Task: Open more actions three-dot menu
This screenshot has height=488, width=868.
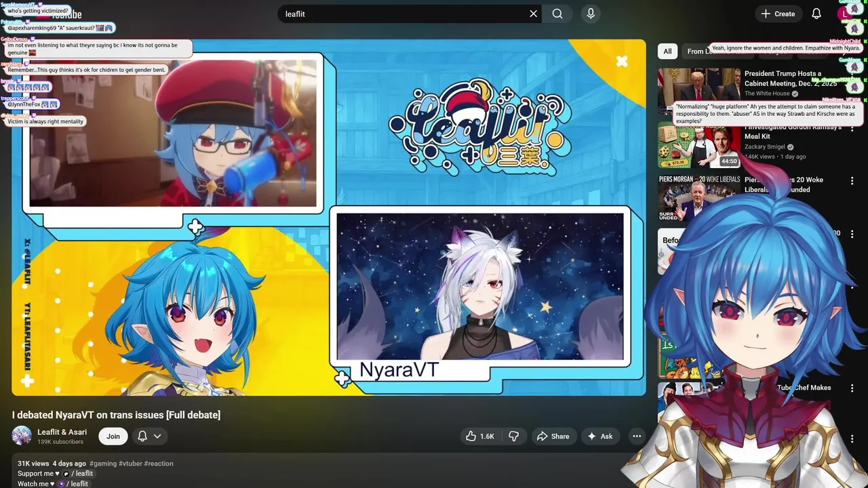Action: (x=637, y=436)
